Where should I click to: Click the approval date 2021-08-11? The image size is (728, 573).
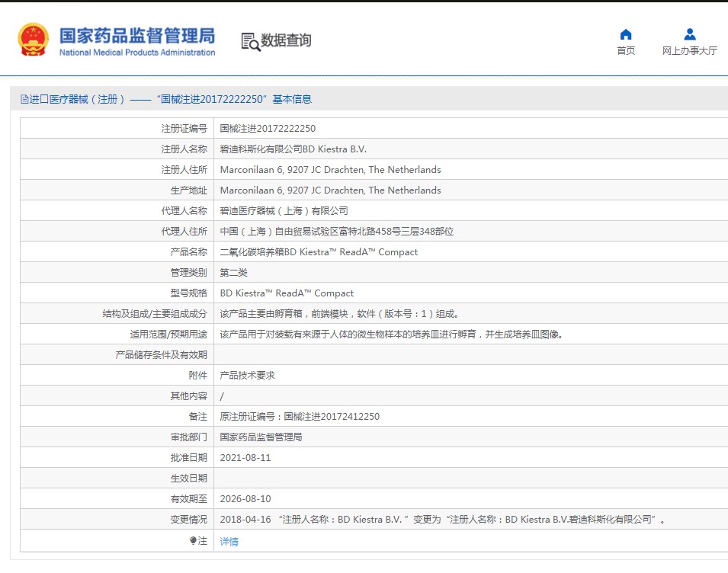pos(245,457)
